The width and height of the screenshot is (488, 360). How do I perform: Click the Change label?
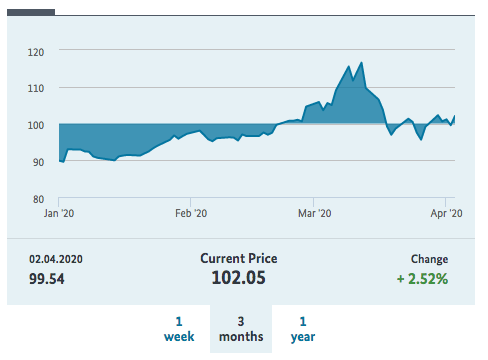[429, 259]
